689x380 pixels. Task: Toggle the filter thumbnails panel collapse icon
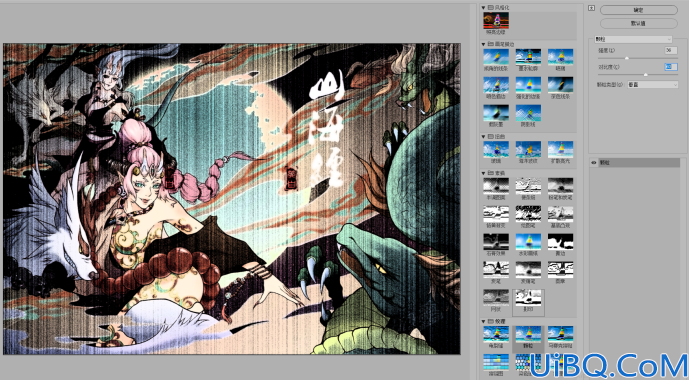(x=591, y=8)
